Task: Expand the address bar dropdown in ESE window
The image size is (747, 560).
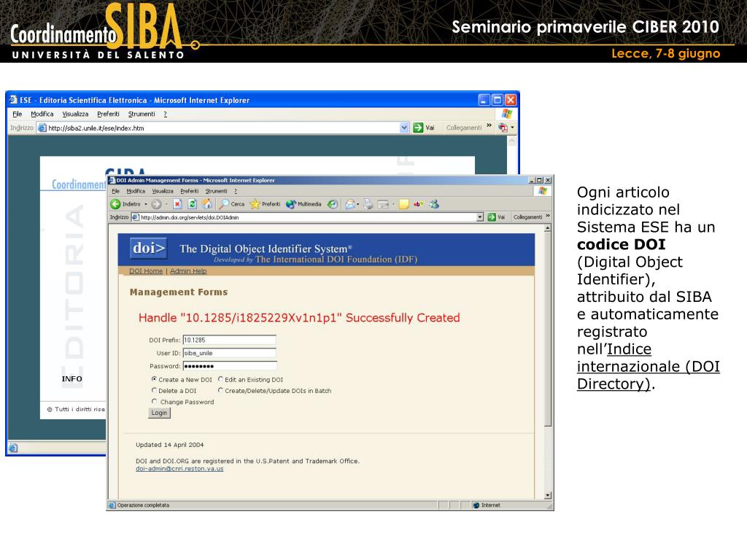Action: coord(404,128)
